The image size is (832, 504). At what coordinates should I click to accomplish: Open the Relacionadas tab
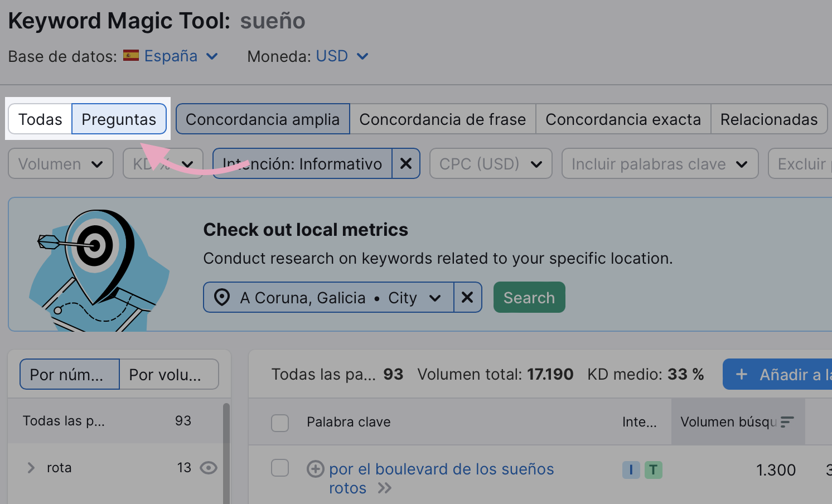768,119
